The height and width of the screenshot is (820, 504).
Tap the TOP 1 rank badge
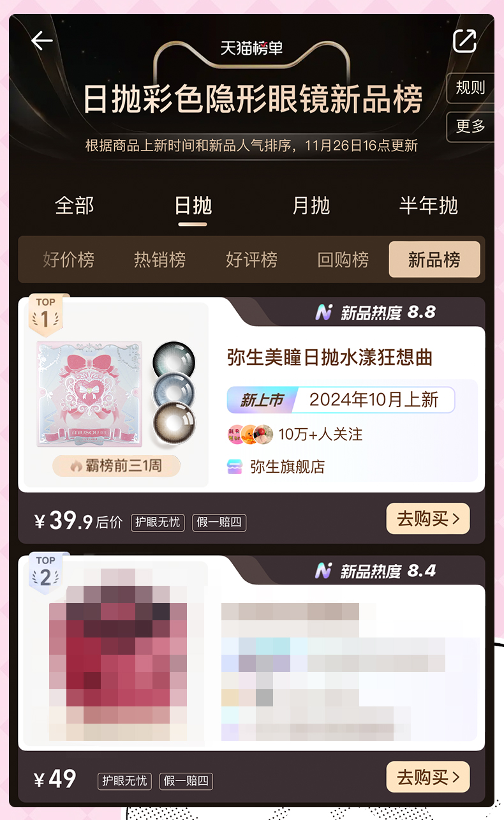(45, 314)
